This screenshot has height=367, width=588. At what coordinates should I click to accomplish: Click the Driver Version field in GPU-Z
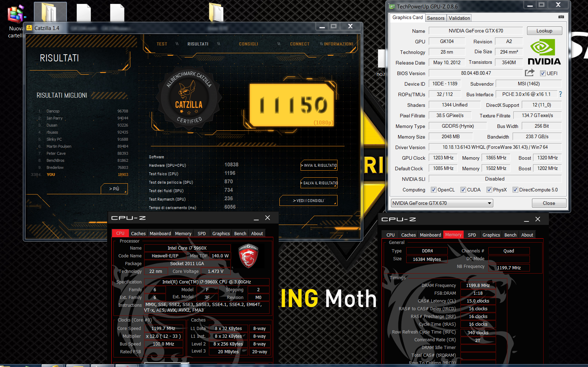tap(495, 147)
